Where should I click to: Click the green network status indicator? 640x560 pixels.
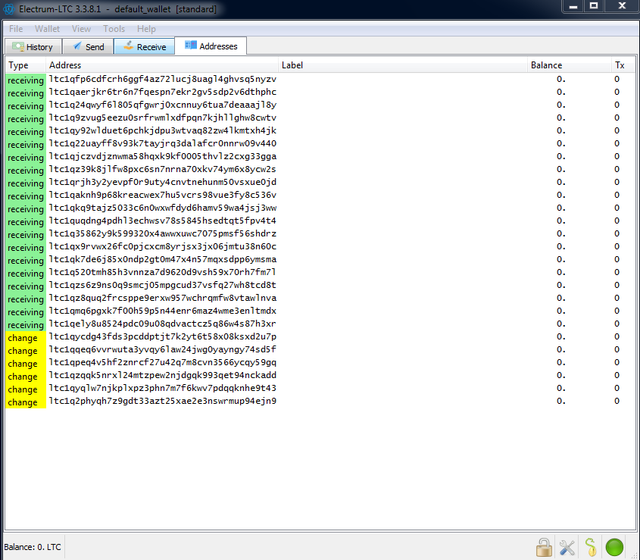(614, 547)
